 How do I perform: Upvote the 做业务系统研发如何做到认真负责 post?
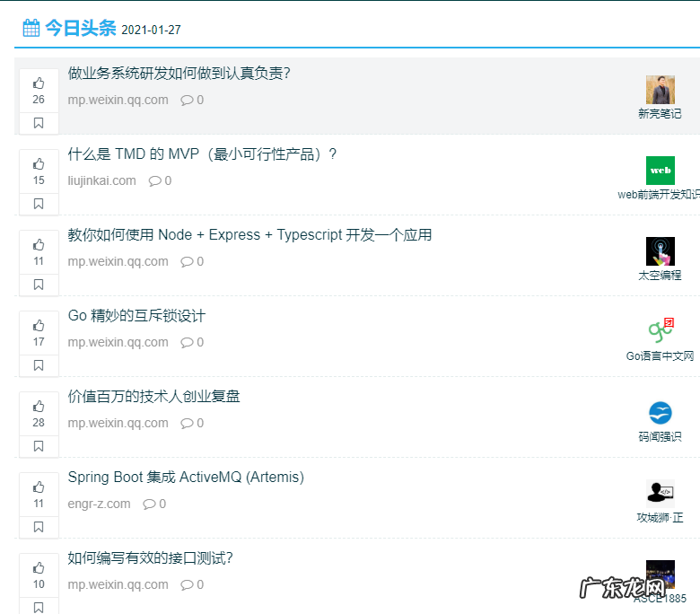click(39, 91)
